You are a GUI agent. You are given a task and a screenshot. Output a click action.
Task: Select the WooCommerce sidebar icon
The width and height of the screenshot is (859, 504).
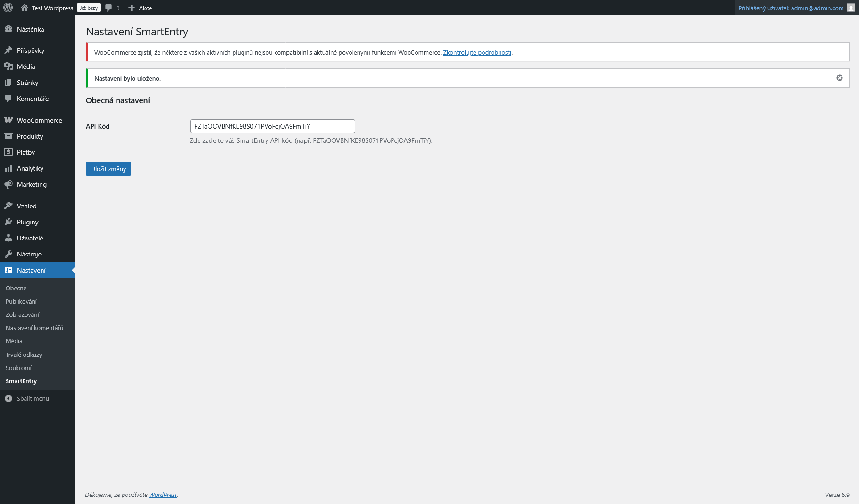pos(9,120)
